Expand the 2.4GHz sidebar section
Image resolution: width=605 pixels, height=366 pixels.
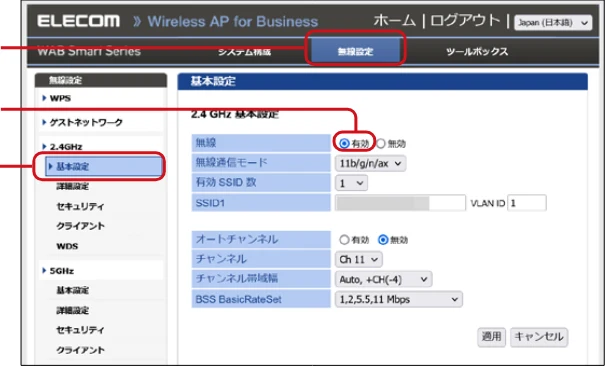[66, 147]
